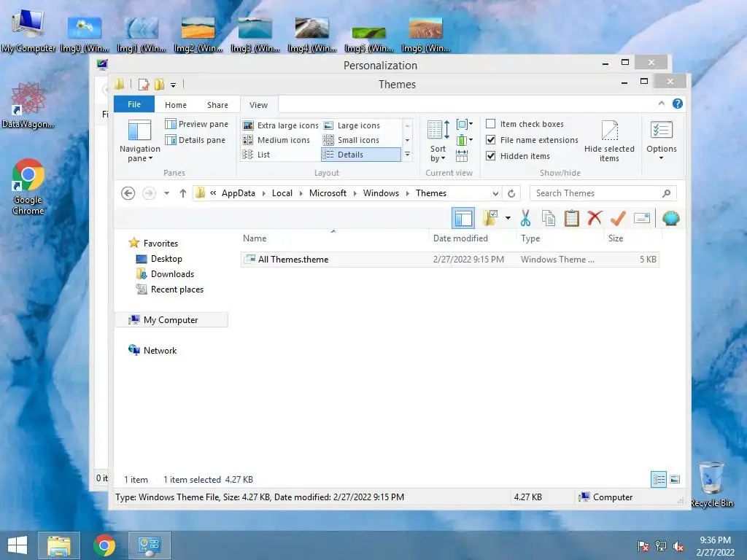Viewport: 747px width, 560px height.
Task: Select List layout
Action: pos(256,155)
